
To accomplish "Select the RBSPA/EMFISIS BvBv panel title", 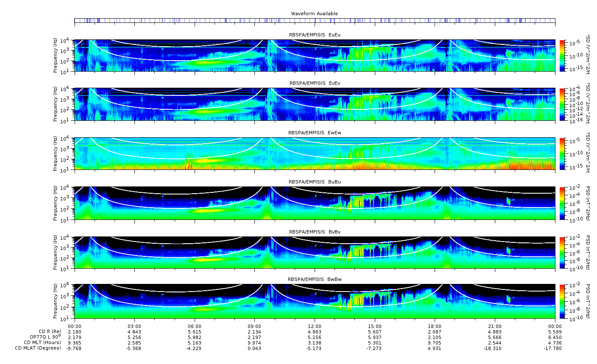I will click(x=314, y=232).
